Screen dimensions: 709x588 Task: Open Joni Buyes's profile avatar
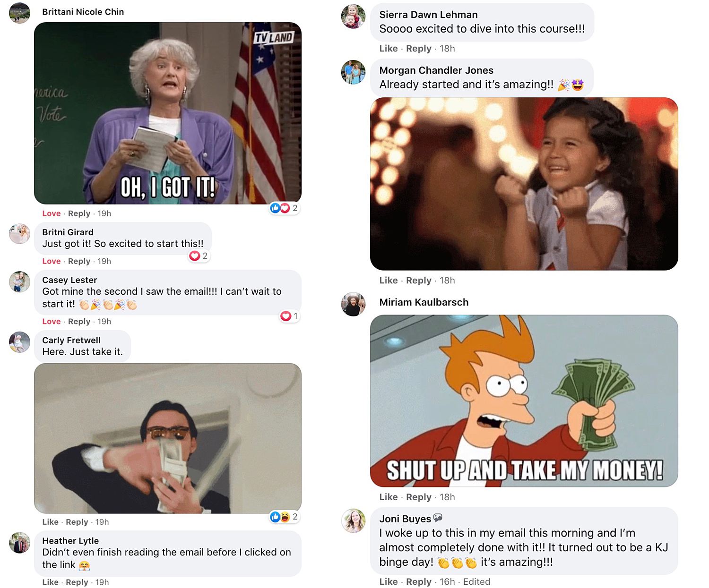tap(353, 520)
